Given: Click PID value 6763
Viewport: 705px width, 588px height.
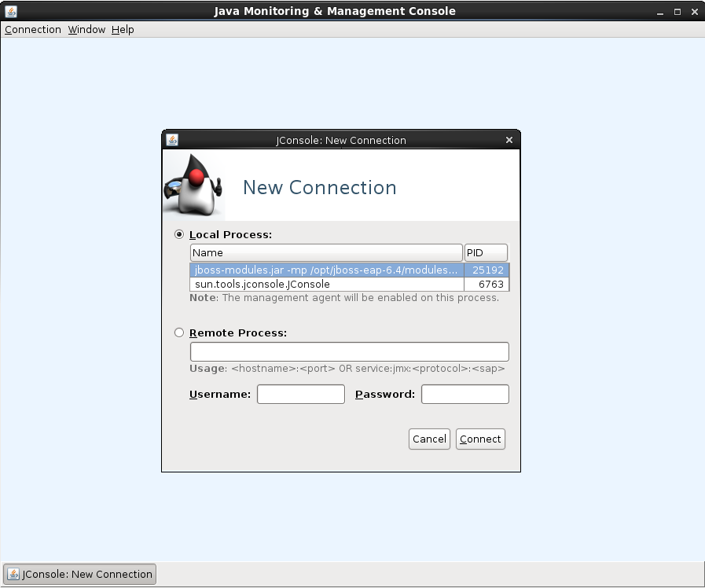Looking at the screenshot, I should tap(491, 284).
